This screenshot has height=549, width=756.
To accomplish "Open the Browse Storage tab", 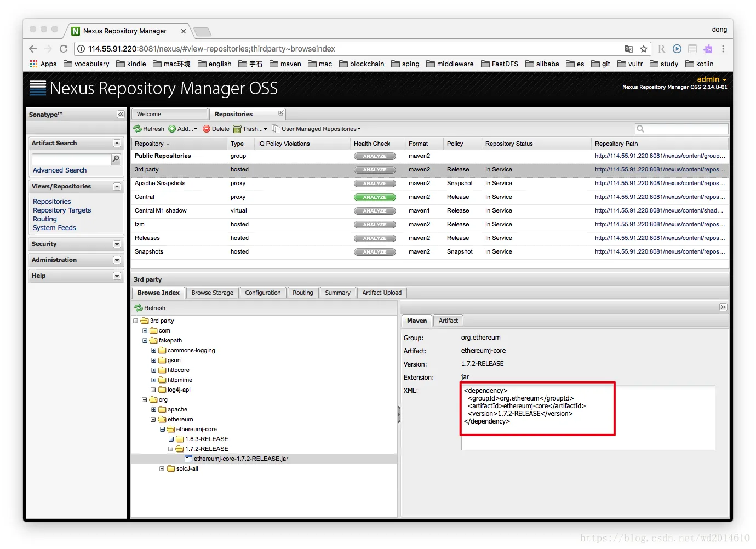I will coord(212,293).
